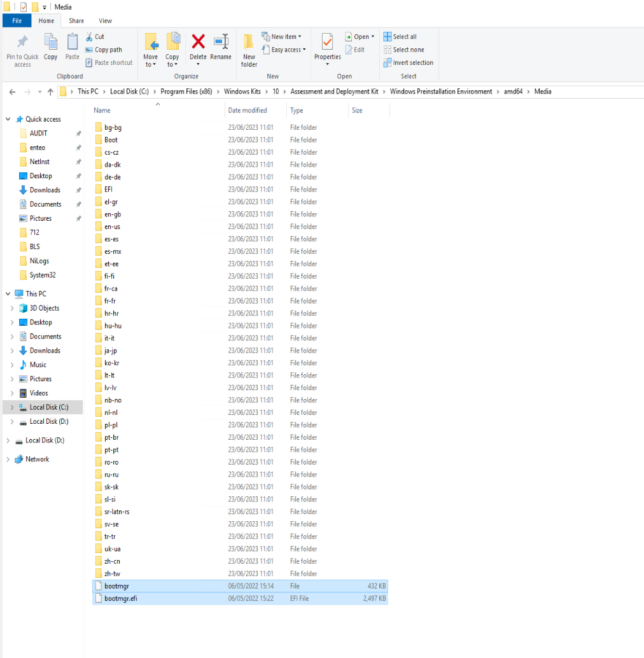Viewport: 644px width, 658px height.
Task: Click the Properties icon in ribbon
Action: coord(327,43)
